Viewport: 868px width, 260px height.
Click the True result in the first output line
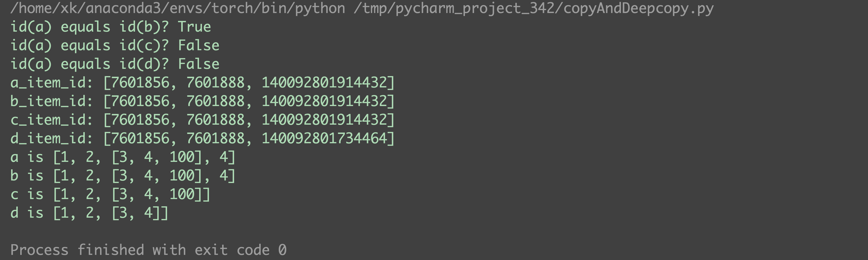[194, 27]
